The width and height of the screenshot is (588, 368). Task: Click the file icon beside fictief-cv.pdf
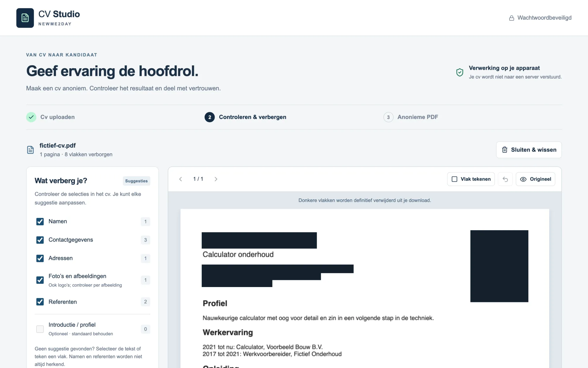[30, 150]
